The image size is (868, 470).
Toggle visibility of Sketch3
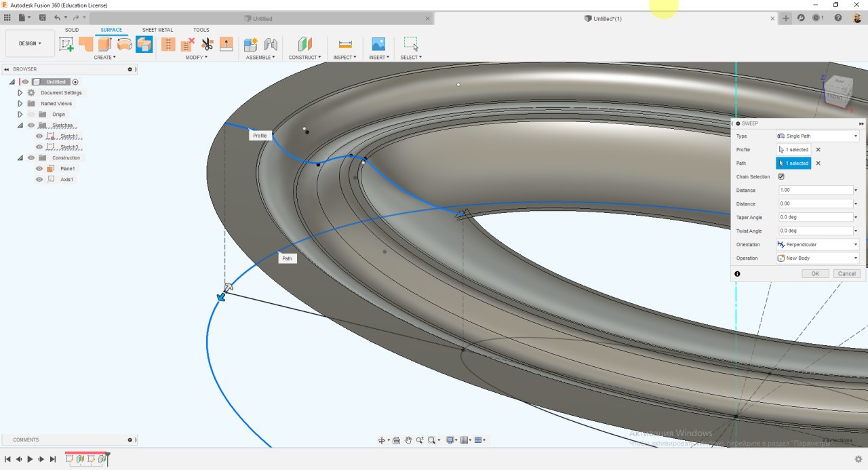click(x=39, y=147)
